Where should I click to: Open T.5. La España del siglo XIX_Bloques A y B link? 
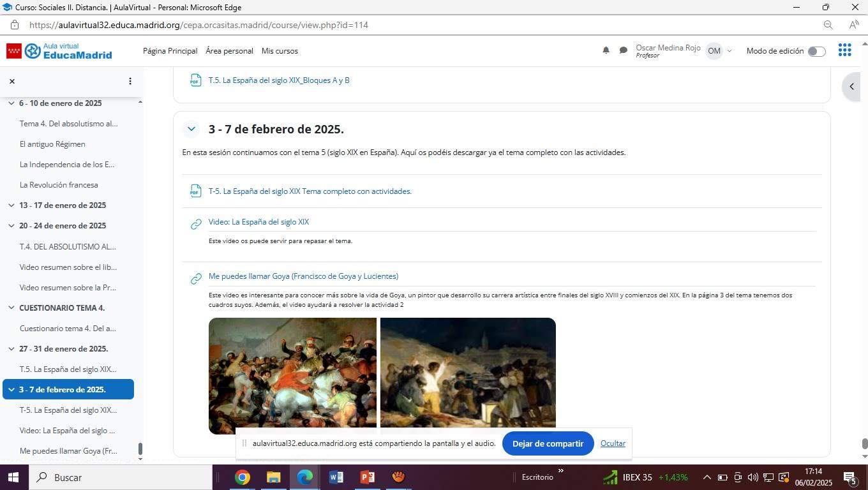(x=279, y=80)
